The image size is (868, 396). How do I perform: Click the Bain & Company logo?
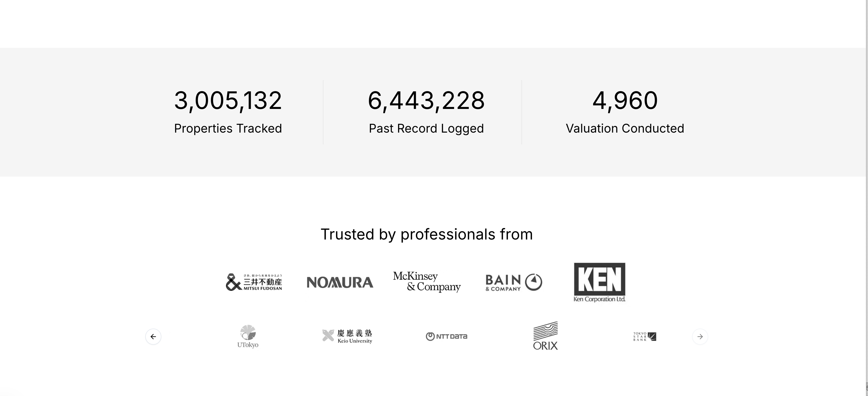coord(513,282)
